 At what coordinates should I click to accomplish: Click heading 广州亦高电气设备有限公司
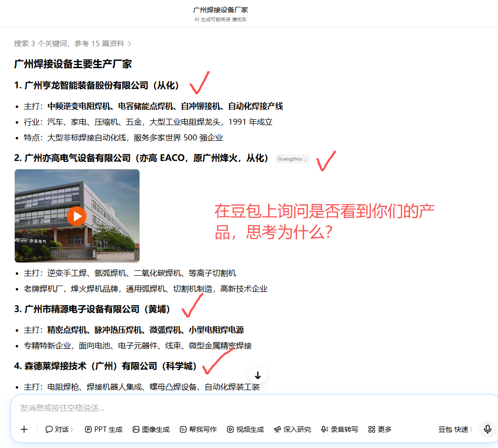click(141, 158)
